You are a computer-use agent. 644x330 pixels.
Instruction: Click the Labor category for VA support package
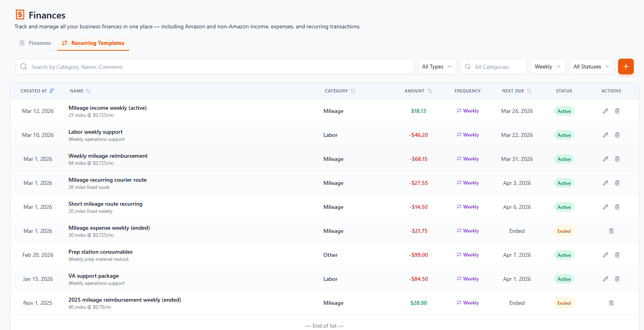pyautogui.click(x=330, y=279)
